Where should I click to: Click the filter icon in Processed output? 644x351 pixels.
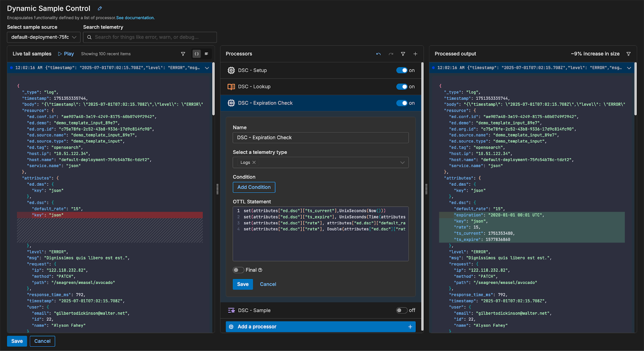(628, 54)
